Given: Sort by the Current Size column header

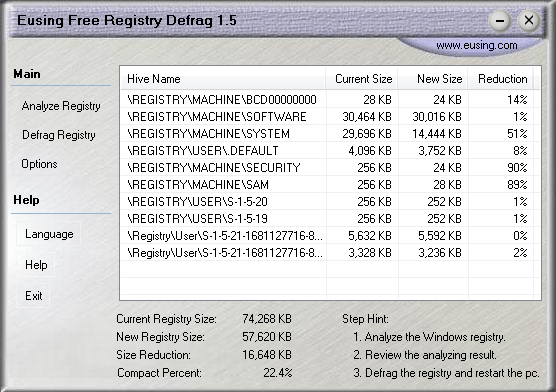Looking at the screenshot, I should pos(362,78).
